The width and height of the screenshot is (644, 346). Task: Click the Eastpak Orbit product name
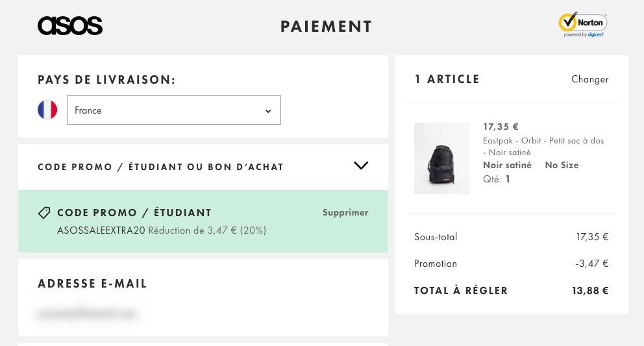click(x=543, y=146)
